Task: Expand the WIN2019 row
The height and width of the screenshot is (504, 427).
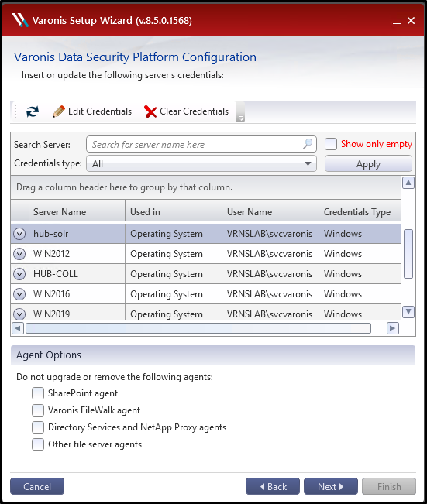Action: click(19, 314)
